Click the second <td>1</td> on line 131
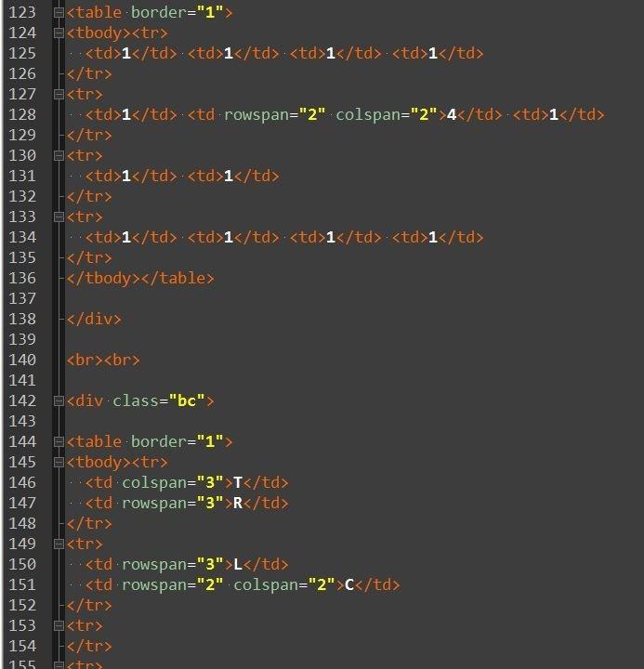The width and height of the screenshot is (644, 669). click(233, 177)
